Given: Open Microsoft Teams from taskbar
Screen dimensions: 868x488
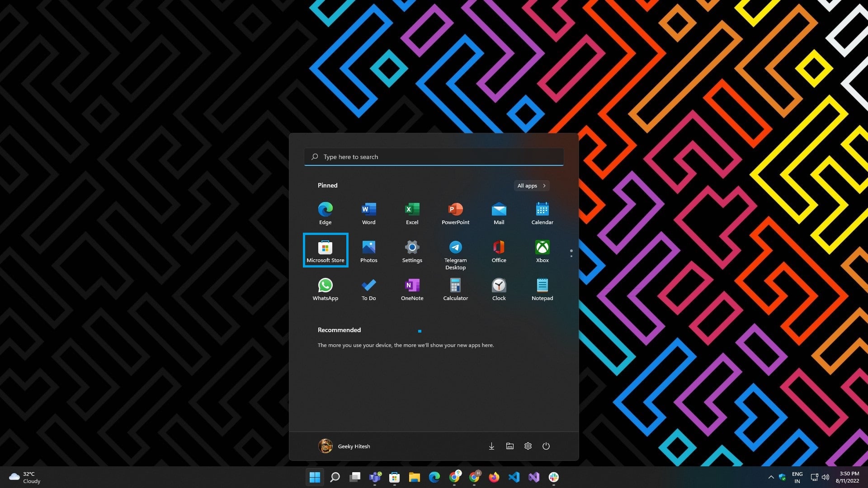Looking at the screenshot, I should coord(375,477).
